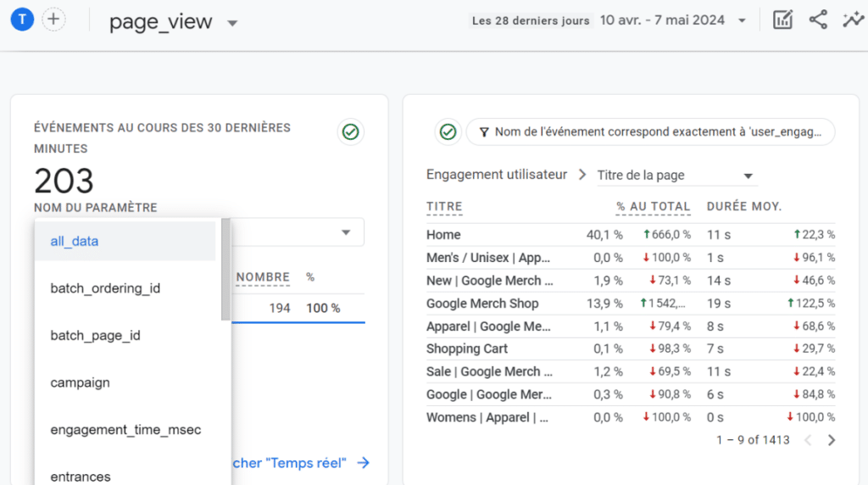
Task: Click the Womens | Apparel | ... row
Action: pyautogui.click(x=487, y=417)
